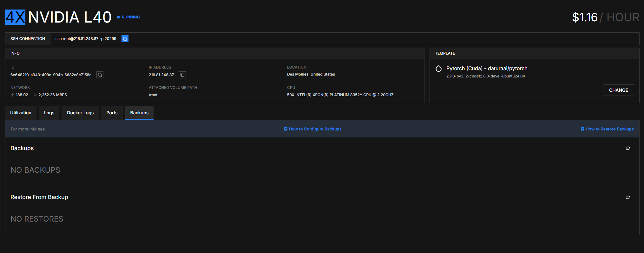
Task: Switch to the Logs tab
Action: (x=49, y=113)
